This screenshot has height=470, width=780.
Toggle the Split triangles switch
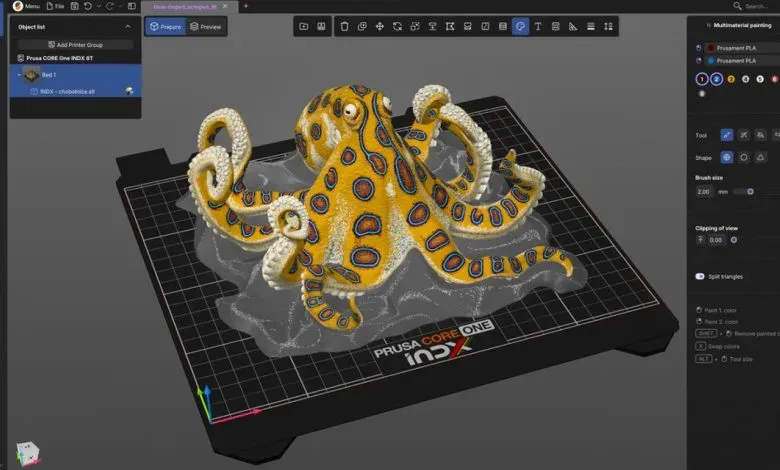tap(700, 277)
